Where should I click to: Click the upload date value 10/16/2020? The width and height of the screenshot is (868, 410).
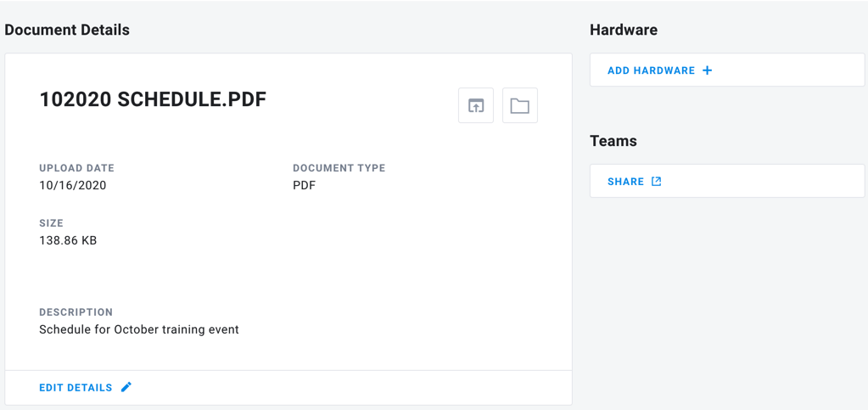pyautogui.click(x=72, y=185)
